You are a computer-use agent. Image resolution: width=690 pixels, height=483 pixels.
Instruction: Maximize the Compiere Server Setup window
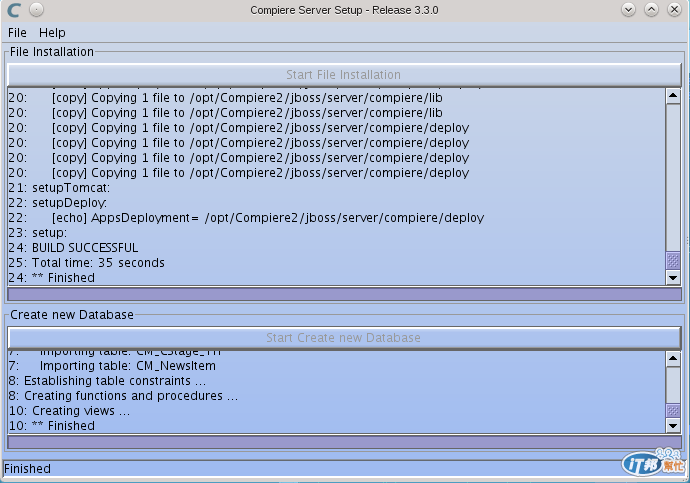(x=651, y=10)
